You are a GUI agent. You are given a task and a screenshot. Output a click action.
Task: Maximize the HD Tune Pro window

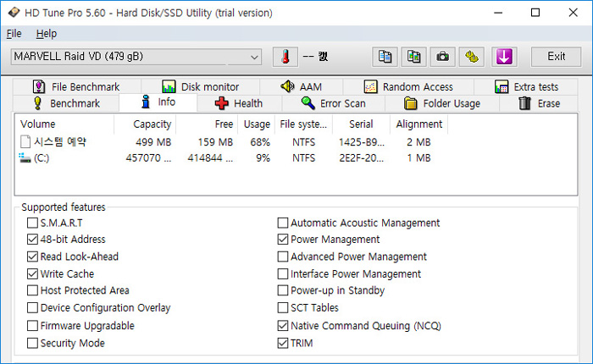535,13
